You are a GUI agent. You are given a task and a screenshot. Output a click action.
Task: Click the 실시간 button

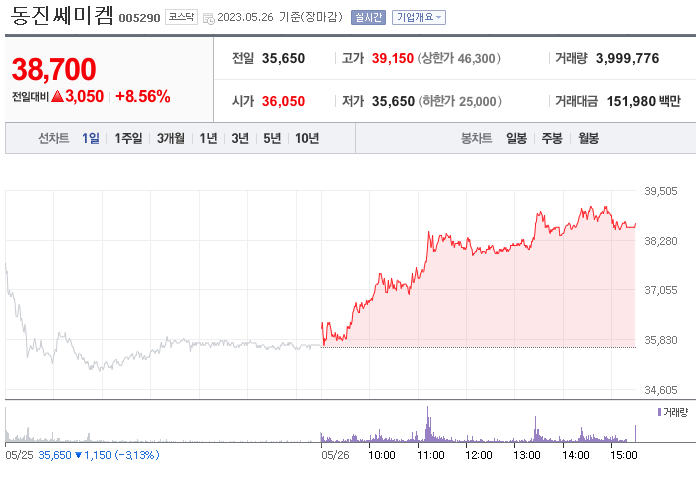point(368,17)
